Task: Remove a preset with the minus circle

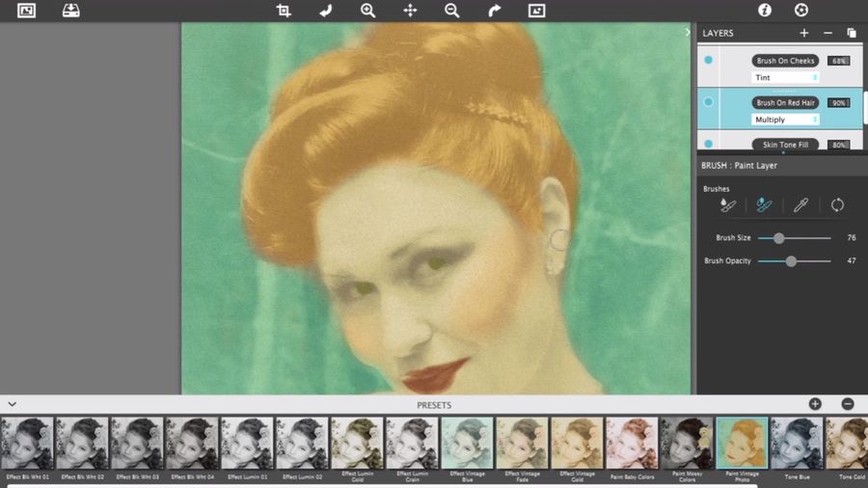Action: pyautogui.click(x=848, y=404)
